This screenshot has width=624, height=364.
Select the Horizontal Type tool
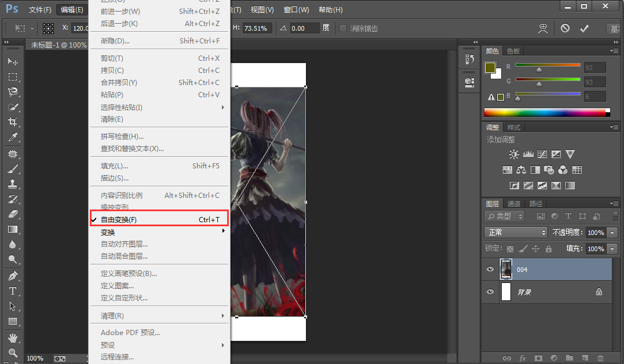(13, 291)
